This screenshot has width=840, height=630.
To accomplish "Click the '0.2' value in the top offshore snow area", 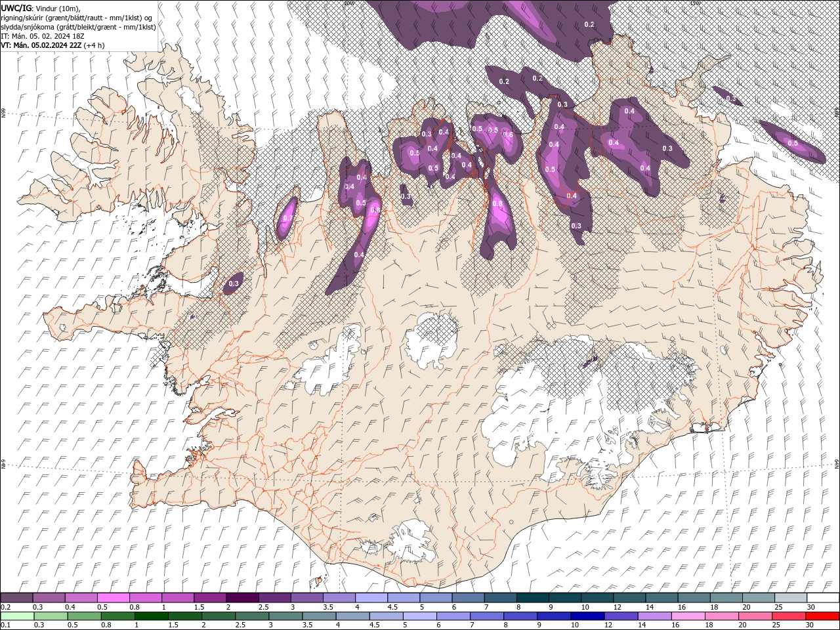I will tap(589, 24).
